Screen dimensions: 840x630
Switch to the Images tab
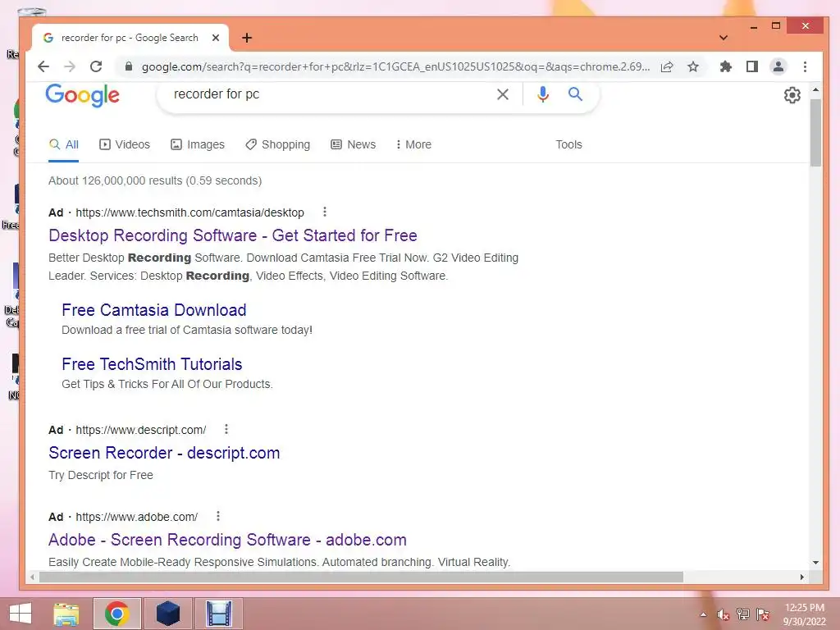198,144
